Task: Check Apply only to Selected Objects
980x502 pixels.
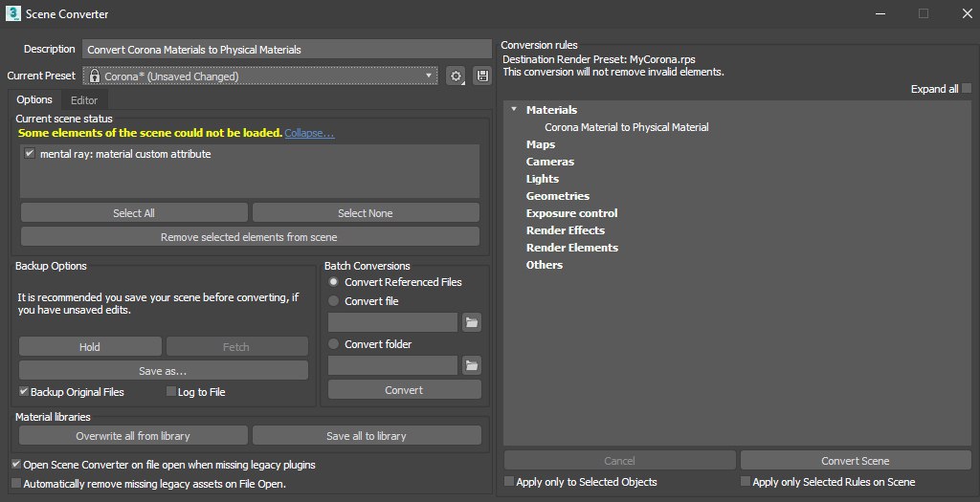Action: 509,481
